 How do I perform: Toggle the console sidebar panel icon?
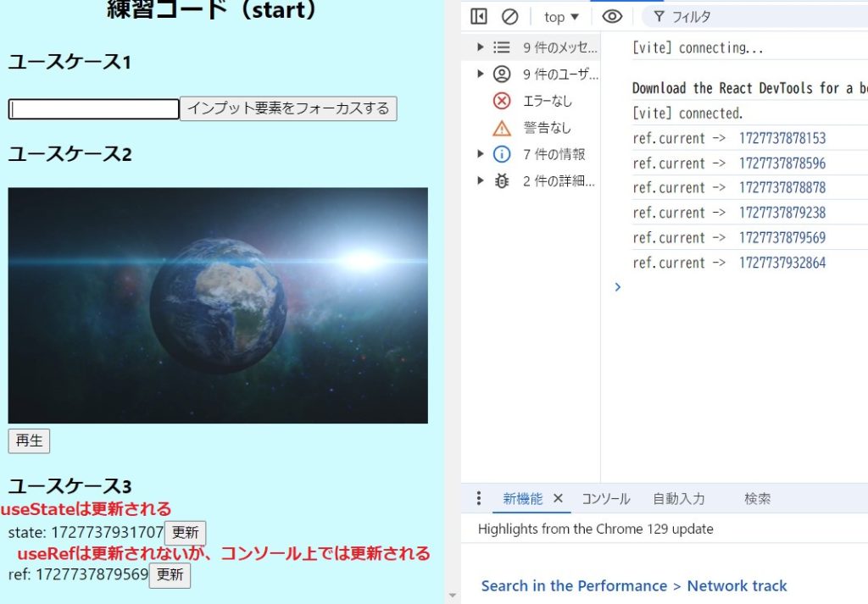click(479, 17)
